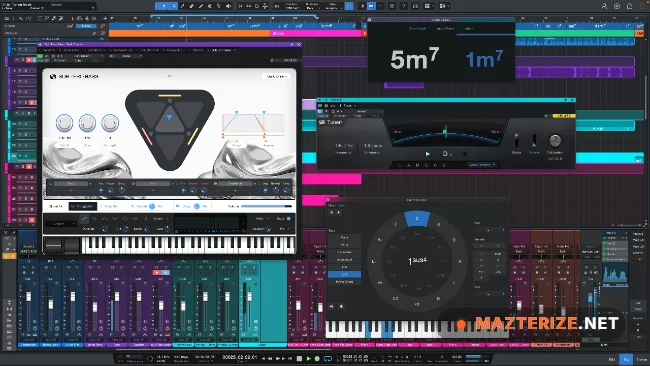Click the previous chord arrow in chord selector

click(331, 212)
